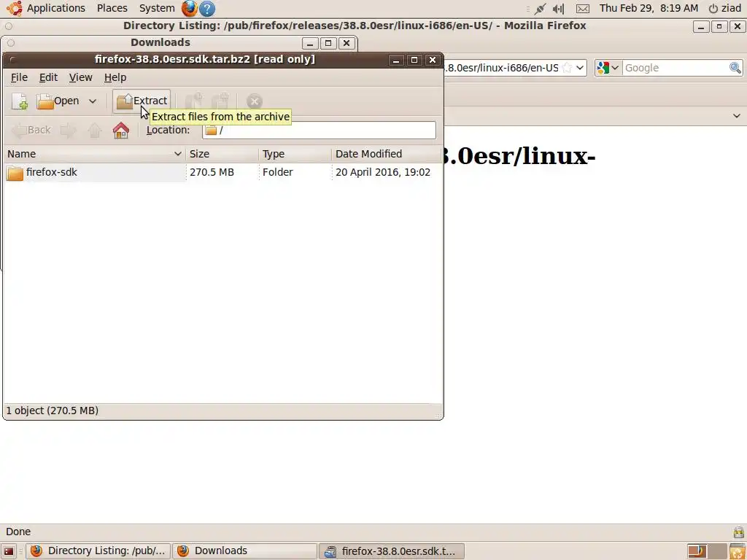Click the Extract toolbar button

pos(142,101)
